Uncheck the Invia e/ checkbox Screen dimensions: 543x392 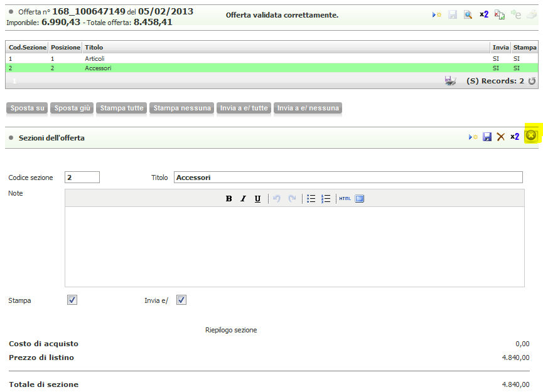tap(181, 300)
